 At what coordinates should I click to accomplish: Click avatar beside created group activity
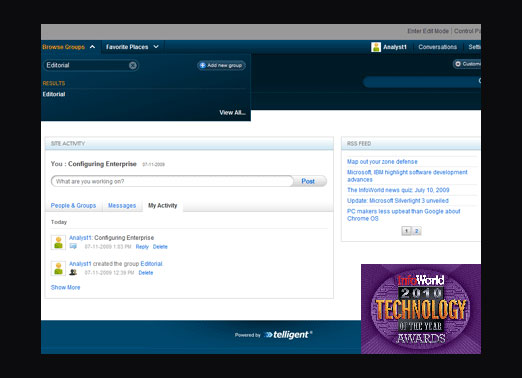[58, 268]
